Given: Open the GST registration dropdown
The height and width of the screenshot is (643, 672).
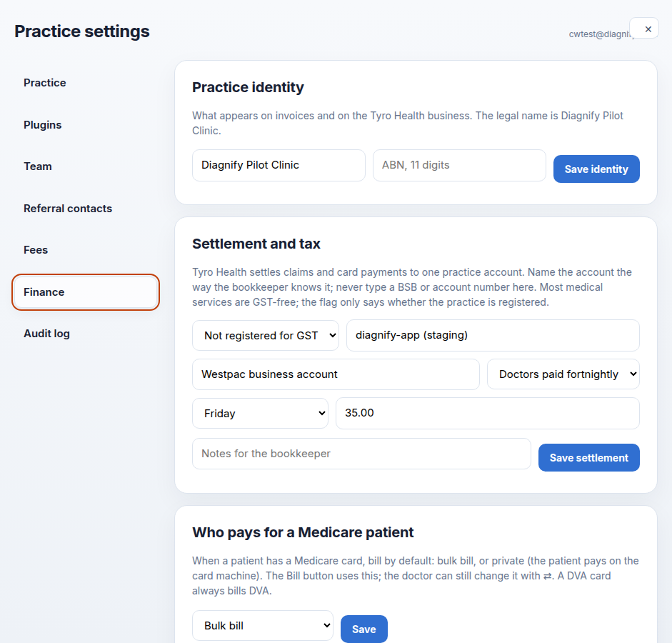Looking at the screenshot, I should [x=266, y=336].
